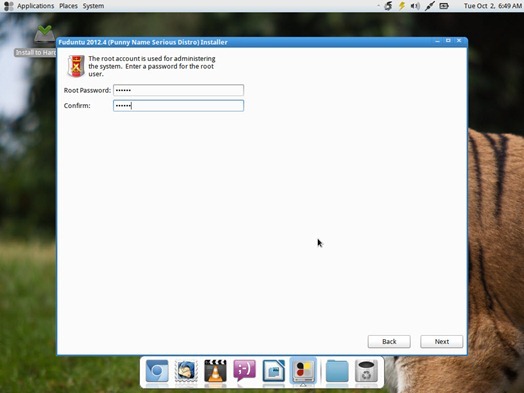Click the clock showing Tue Oct 2
The image size is (524, 393).
click(x=493, y=6)
